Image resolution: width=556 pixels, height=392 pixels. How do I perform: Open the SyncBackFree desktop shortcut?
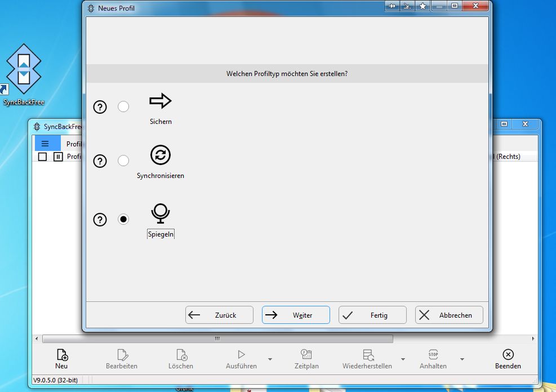(x=24, y=74)
